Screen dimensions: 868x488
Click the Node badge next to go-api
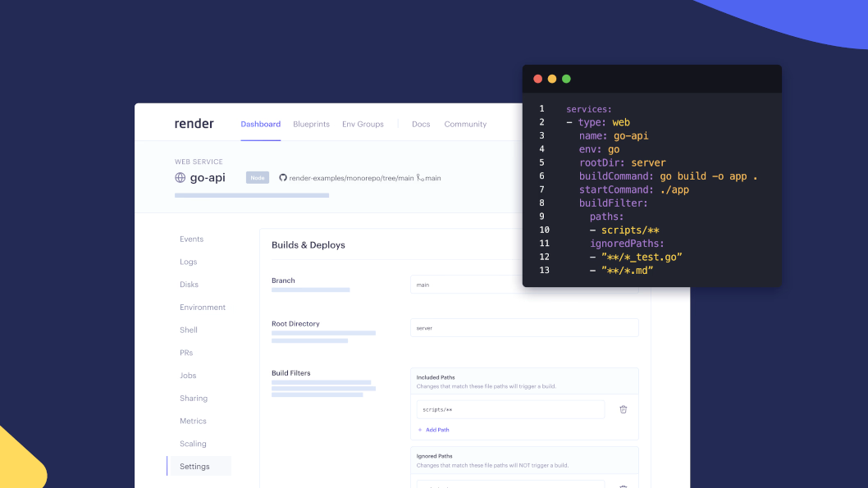(258, 178)
